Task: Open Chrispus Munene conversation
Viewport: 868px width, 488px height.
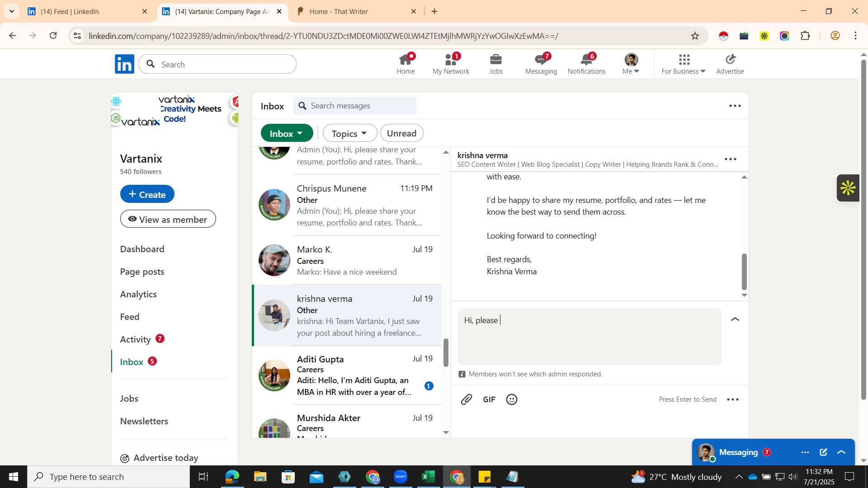Action: click(347, 205)
